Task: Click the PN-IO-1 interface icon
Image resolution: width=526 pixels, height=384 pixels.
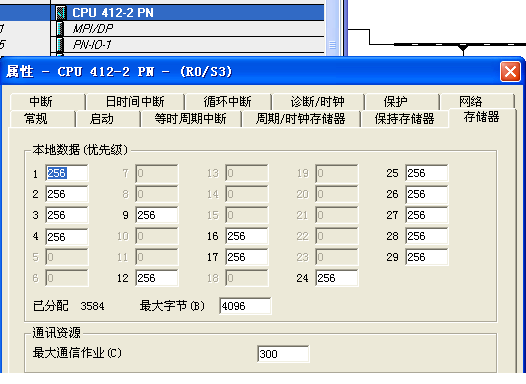Action: (x=61, y=44)
